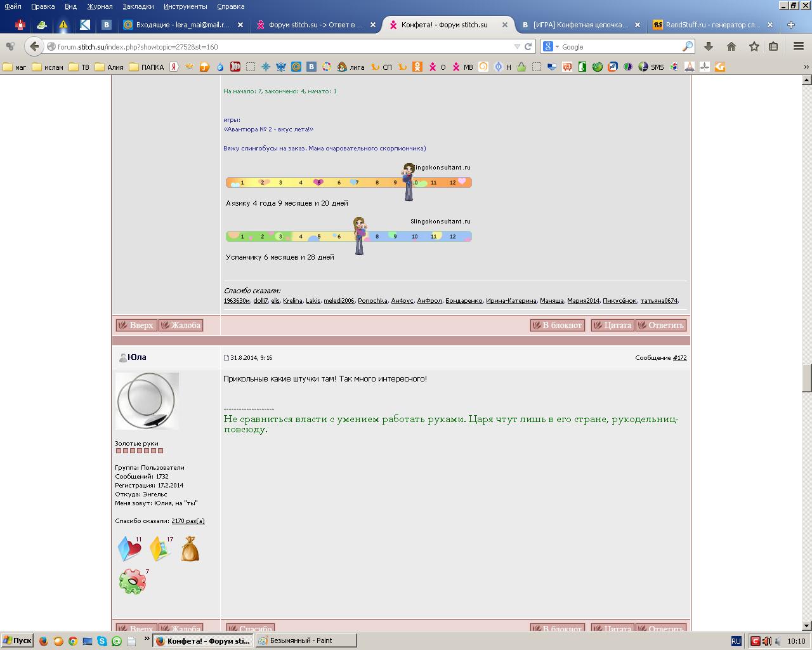
Task: Expand hidden bookmarks toolbar chevron
Action: [x=806, y=67]
